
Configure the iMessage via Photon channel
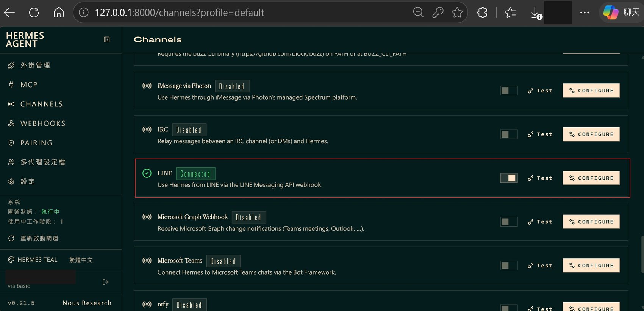pyautogui.click(x=591, y=91)
